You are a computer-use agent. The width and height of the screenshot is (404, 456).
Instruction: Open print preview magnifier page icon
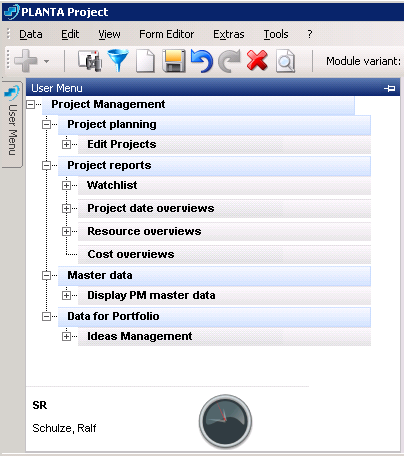(285, 61)
